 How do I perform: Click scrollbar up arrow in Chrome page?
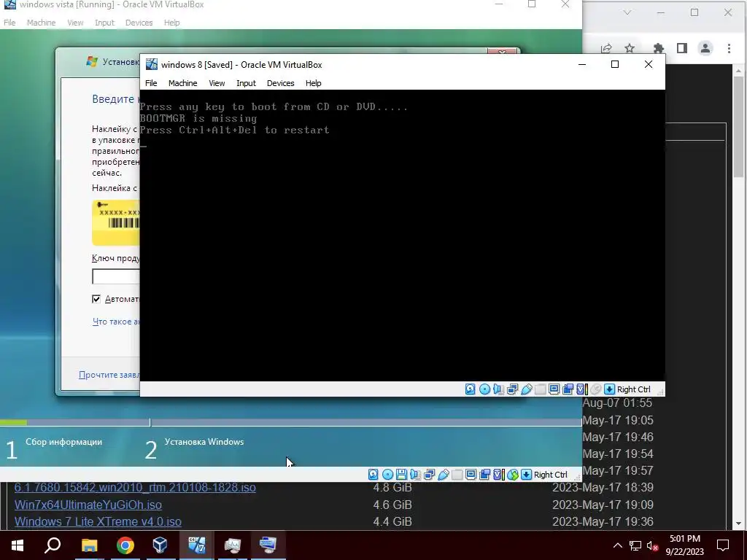tap(738, 71)
